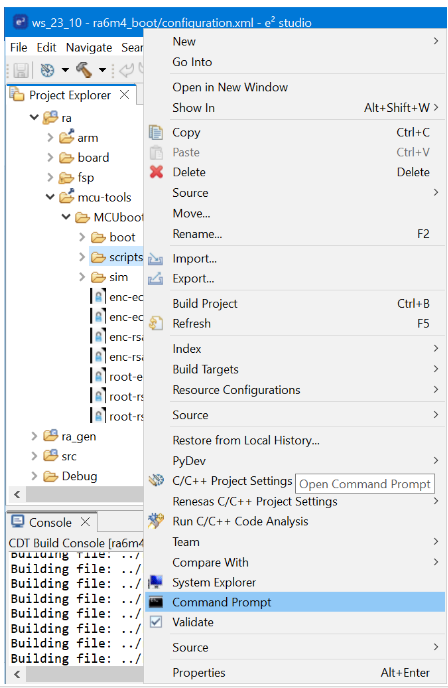Click the Run C/C++ Code Analysis icon
Screen dimensions: 448x688
[x=156, y=521]
